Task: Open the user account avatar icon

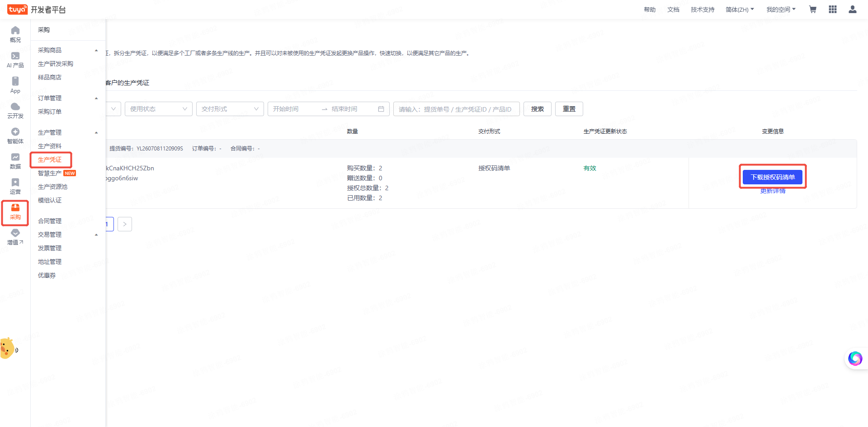Action: pyautogui.click(x=853, y=9)
